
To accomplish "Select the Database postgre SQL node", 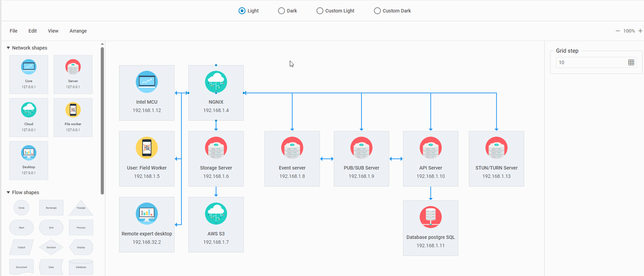I will (430, 228).
